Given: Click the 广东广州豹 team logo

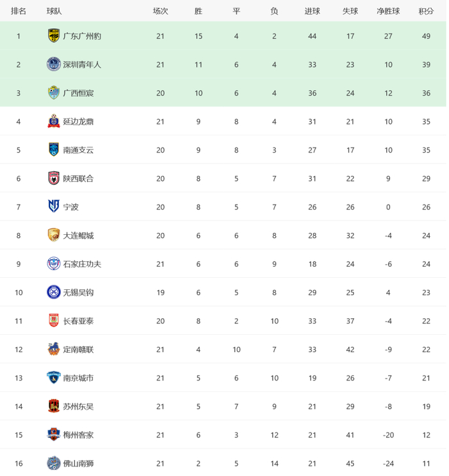Looking at the screenshot, I should click(54, 36).
